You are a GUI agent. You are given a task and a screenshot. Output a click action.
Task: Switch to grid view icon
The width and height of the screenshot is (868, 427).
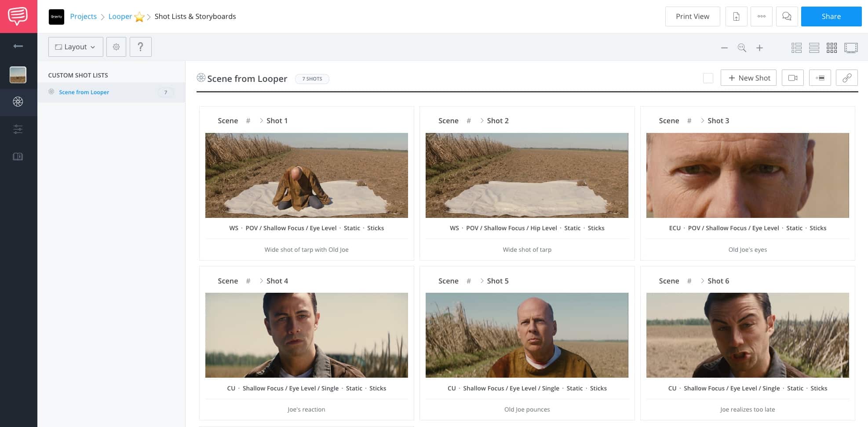pos(832,48)
